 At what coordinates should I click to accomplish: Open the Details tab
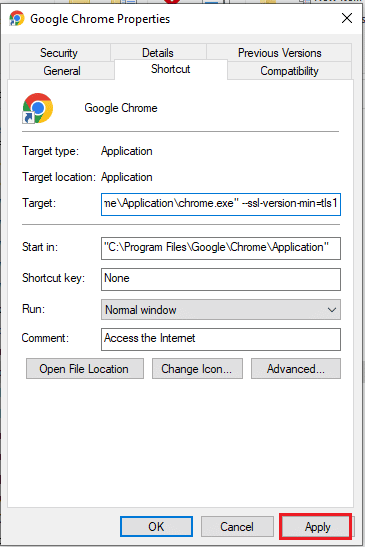(x=158, y=53)
